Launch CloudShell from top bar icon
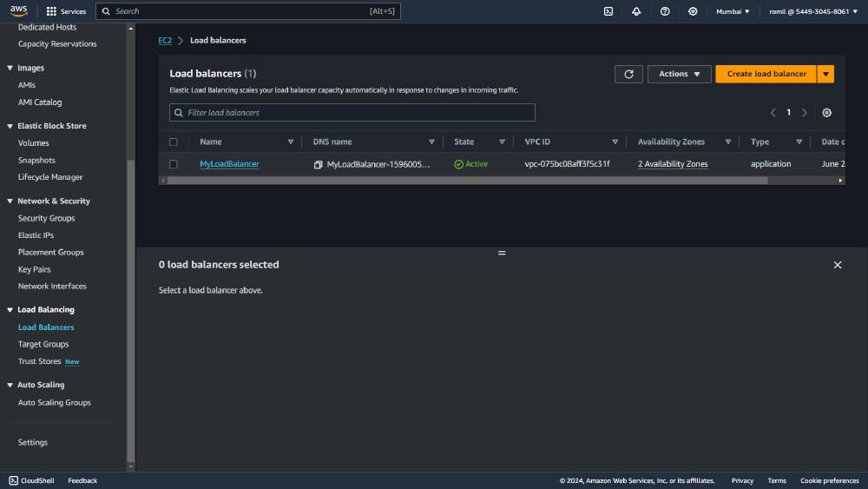This screenshot has width=868, height=489. pyautogui.click(x=608, y=11)
